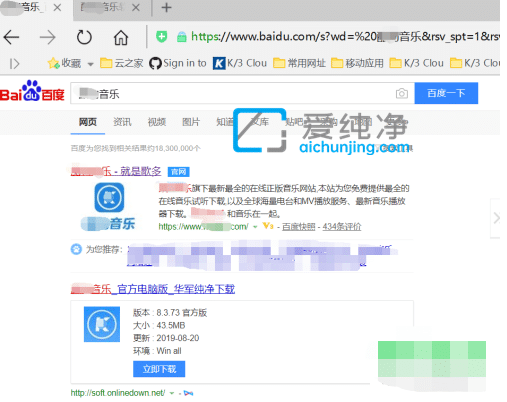Open the 云之家 bookmark folder
The height and width of the screenshot is (402, 507).
(x=121, y=63)
